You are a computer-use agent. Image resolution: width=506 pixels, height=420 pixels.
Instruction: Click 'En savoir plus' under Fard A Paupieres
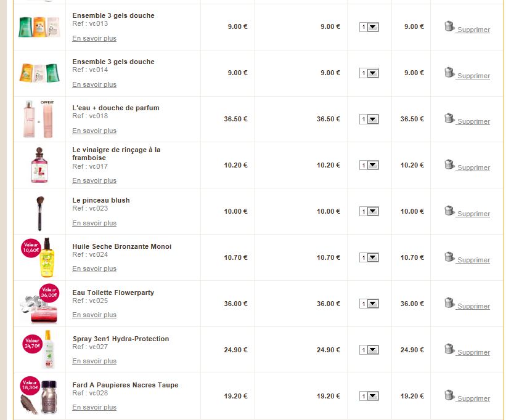(x=94, y=408)
